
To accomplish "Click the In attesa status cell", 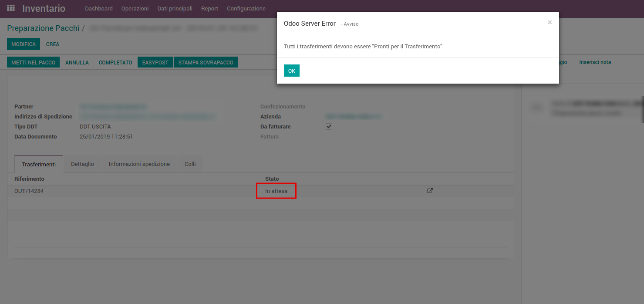I will tap(276, 191).
